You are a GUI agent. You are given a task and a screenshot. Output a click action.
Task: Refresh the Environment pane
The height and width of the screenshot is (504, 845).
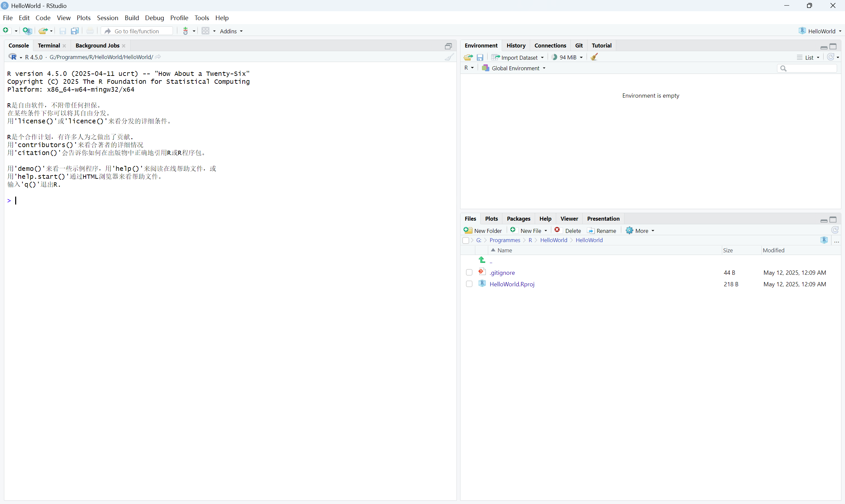[x=831, y=57]
